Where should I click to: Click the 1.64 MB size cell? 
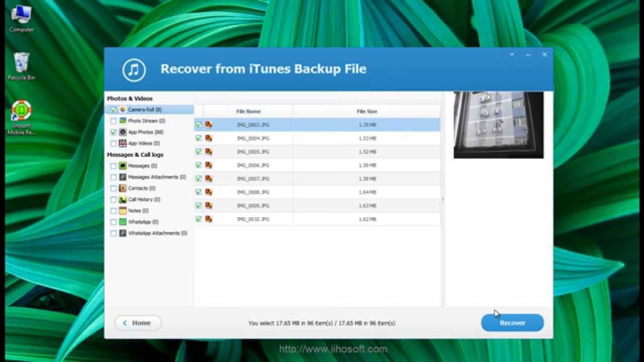tap(367, 192)
